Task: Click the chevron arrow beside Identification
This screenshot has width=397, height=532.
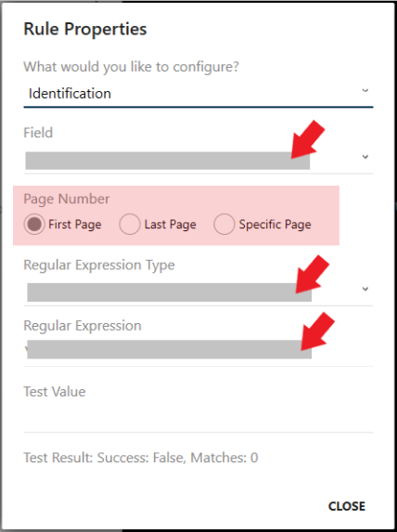Action: coord(365,90)
